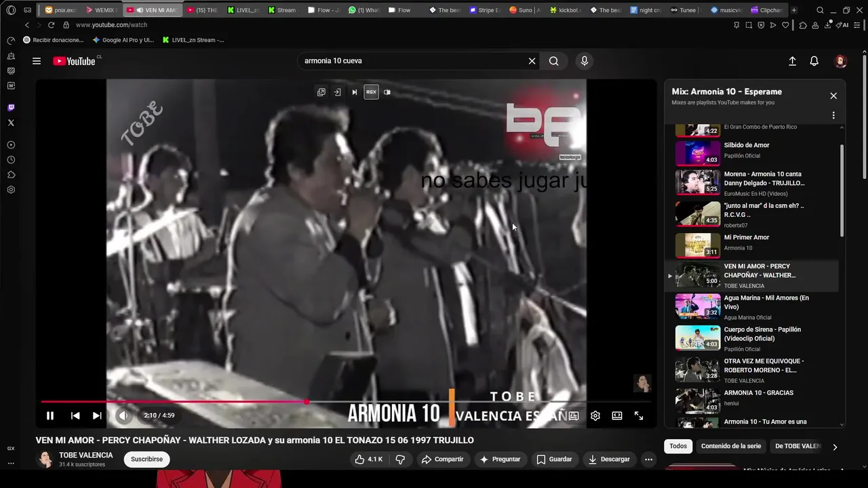Save video with Guardar
This screenshot has height=488, width=868.
(x=554, y=460)
